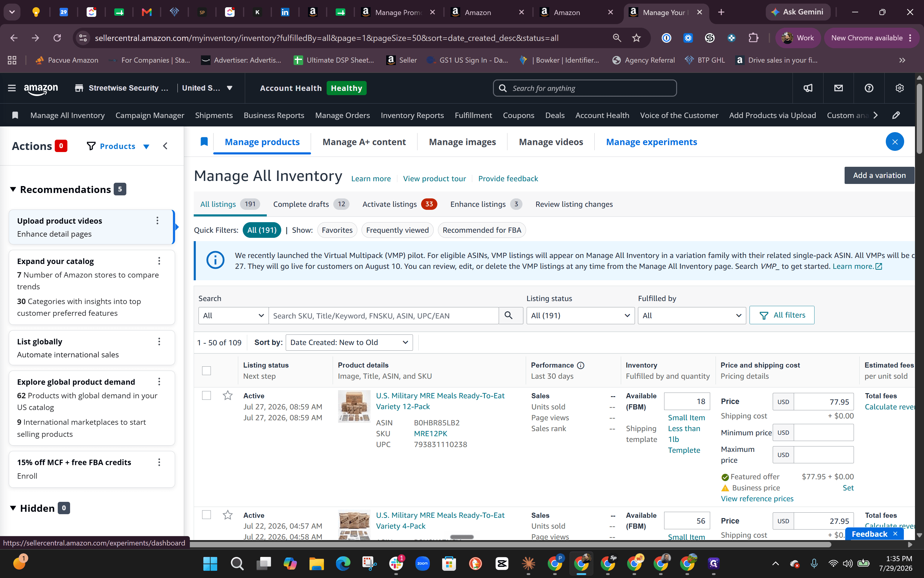Screen dimensions: 924x578
Task: Click View reference prices link
Action: (757, 499)
